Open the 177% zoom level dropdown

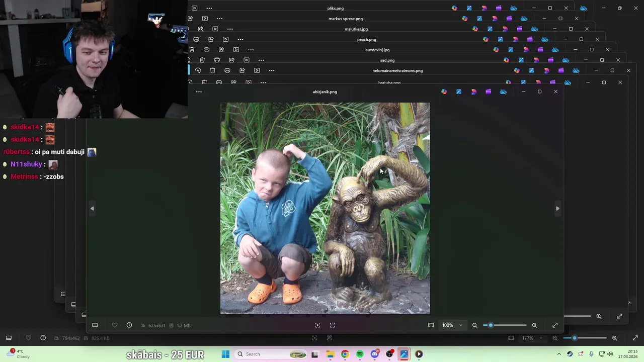531,338
